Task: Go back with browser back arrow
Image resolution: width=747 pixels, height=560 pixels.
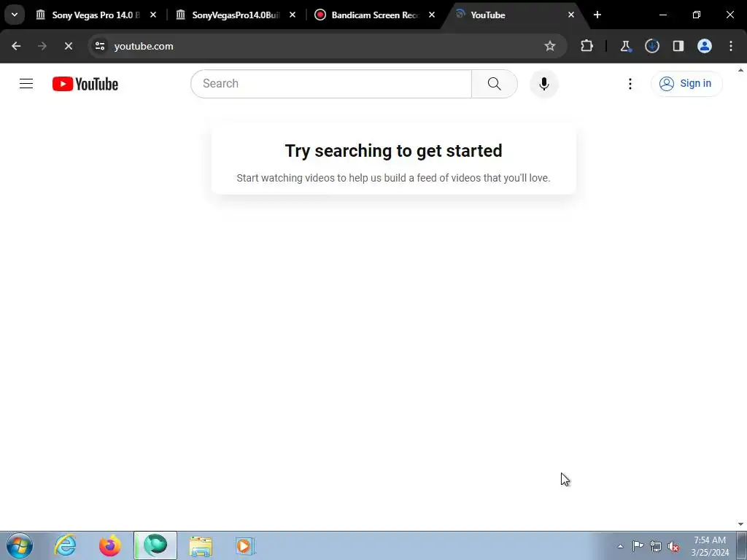Action: pos(16,46)
